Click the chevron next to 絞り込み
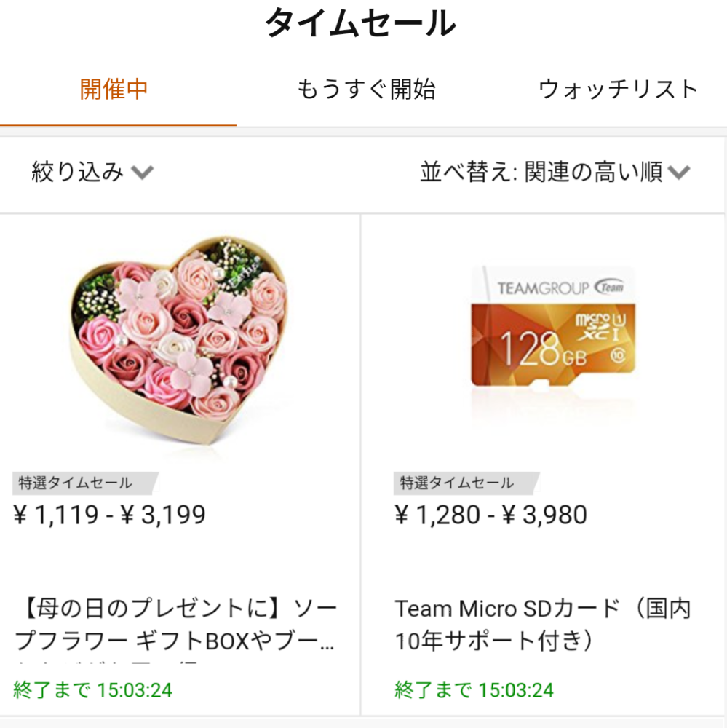The image size is (727, 728). click(143, 173)
